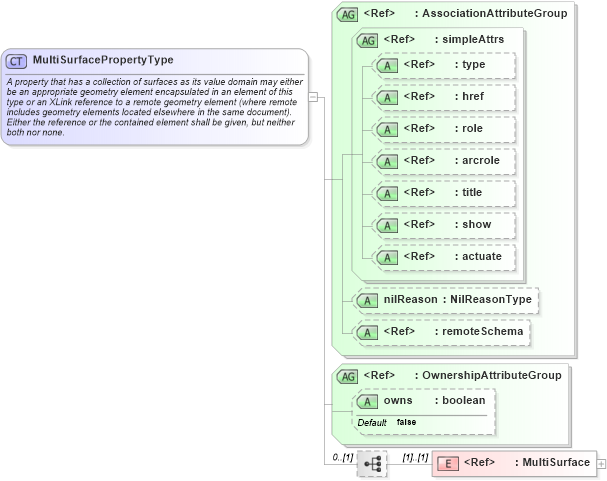Select the ': title' attribute label
This screenshot has width=607, height=481.
pos(468,193)
